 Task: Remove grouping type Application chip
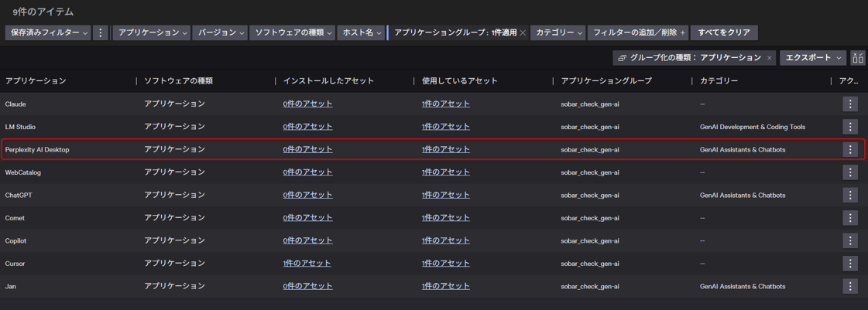click(x=769, y=58)
